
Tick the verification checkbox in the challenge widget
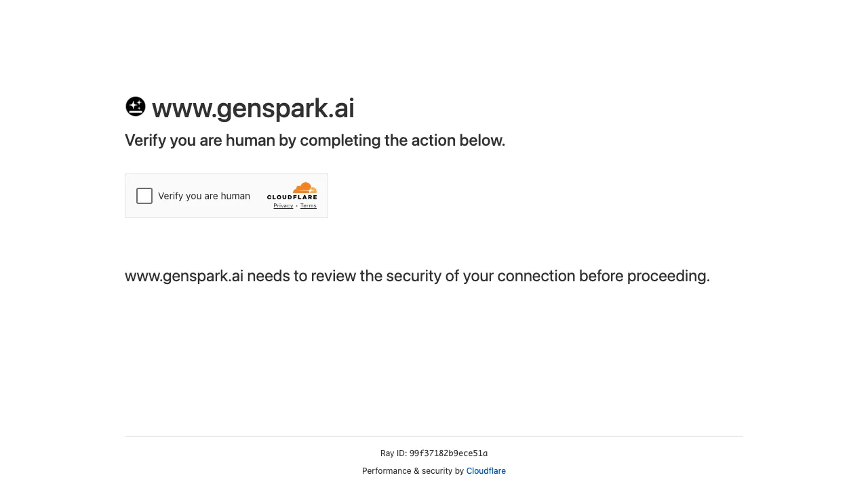point(144,196)
